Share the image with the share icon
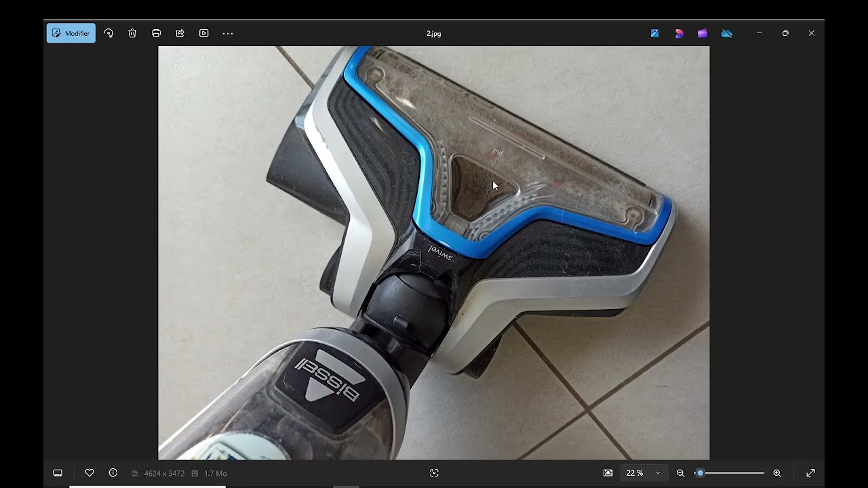Viewport: 868px width, 488px height. pos(180,33)
